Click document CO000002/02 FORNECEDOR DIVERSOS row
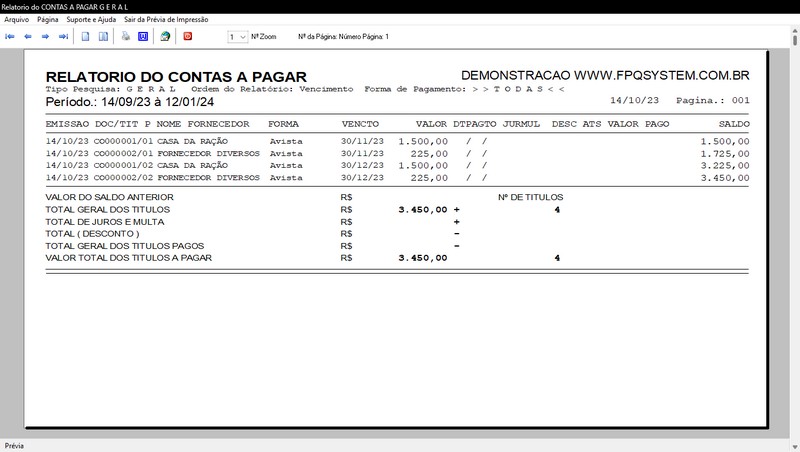800x452 pixels. coord(397,178)
